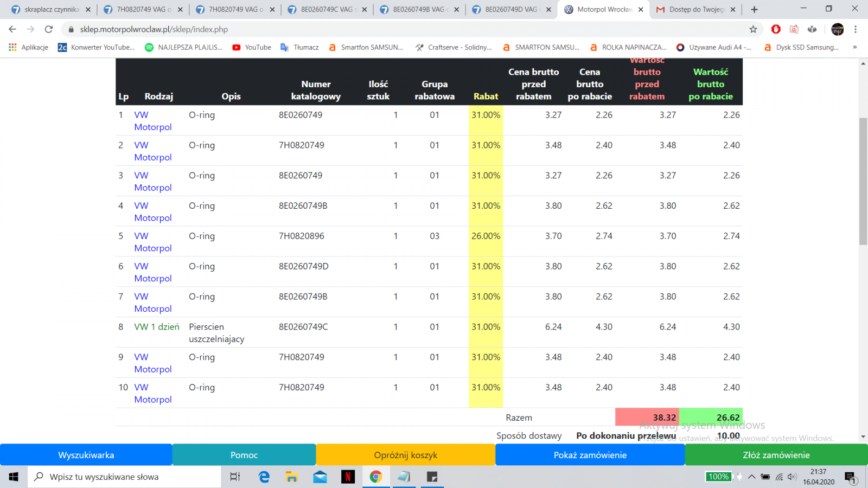Open Netflix from taskbar

point(348,477)
